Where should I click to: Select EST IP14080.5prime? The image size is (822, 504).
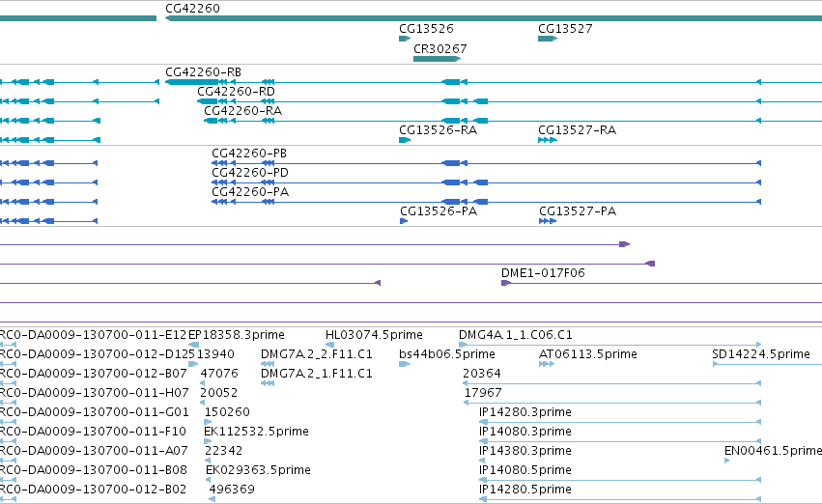524,470
